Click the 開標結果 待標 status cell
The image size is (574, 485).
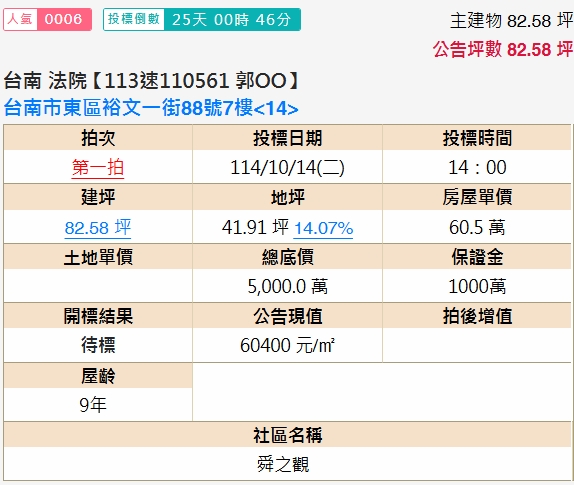[98, 345]
